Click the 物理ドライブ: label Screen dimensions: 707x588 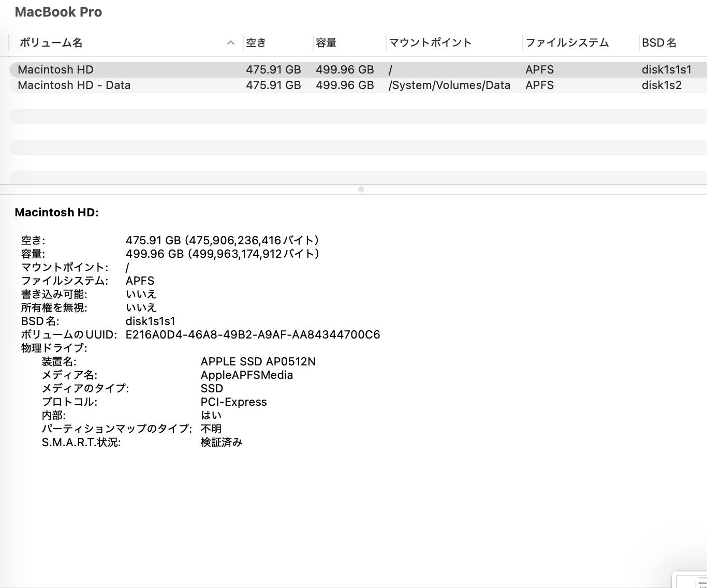pos(54,348)
